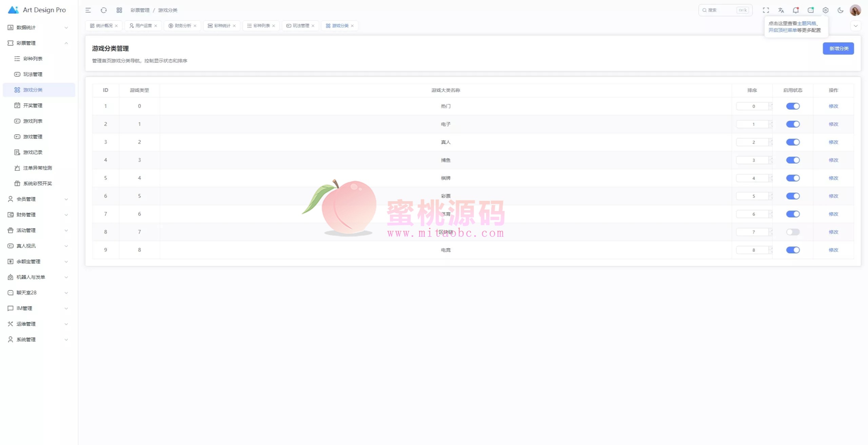Click the sort order input for 彩票 row
868x445 pixels.
[x=753, y=196]
